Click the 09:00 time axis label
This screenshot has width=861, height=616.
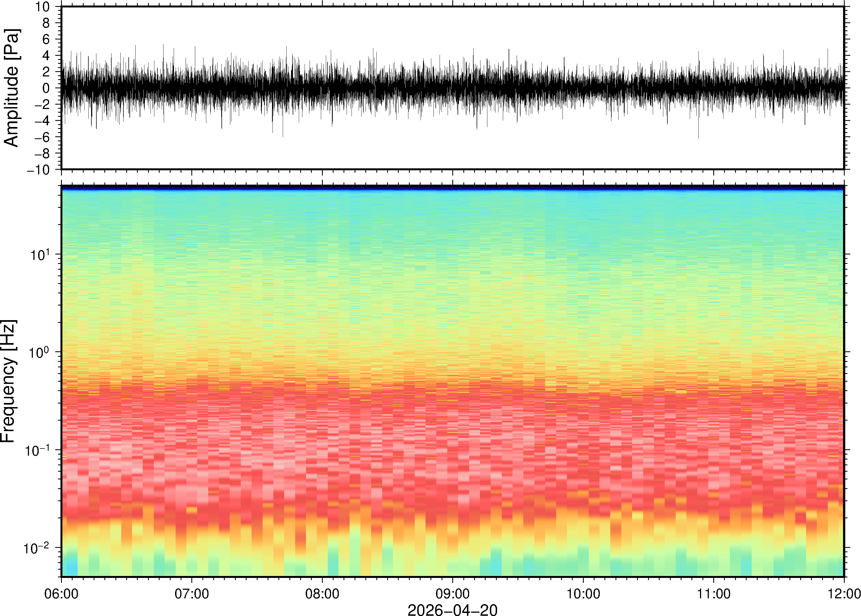click(x=453, y=594)
